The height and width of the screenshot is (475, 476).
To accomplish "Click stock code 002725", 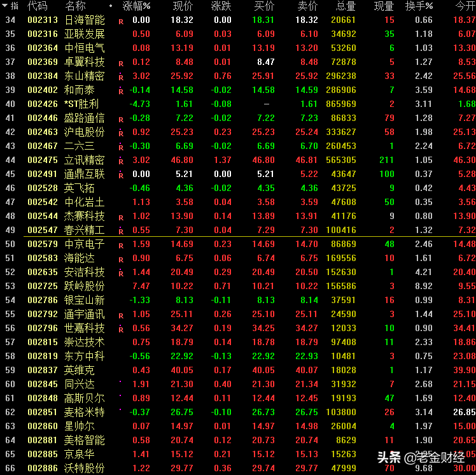I will (x=43, y=286).
